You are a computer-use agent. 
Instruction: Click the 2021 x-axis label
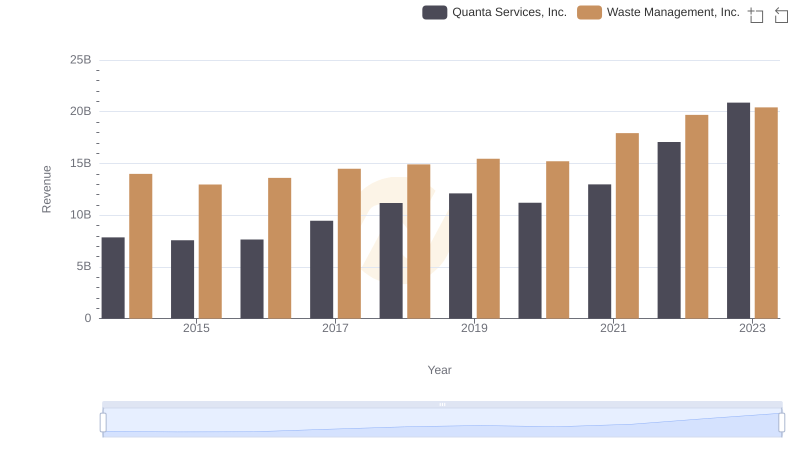[613, 328]
